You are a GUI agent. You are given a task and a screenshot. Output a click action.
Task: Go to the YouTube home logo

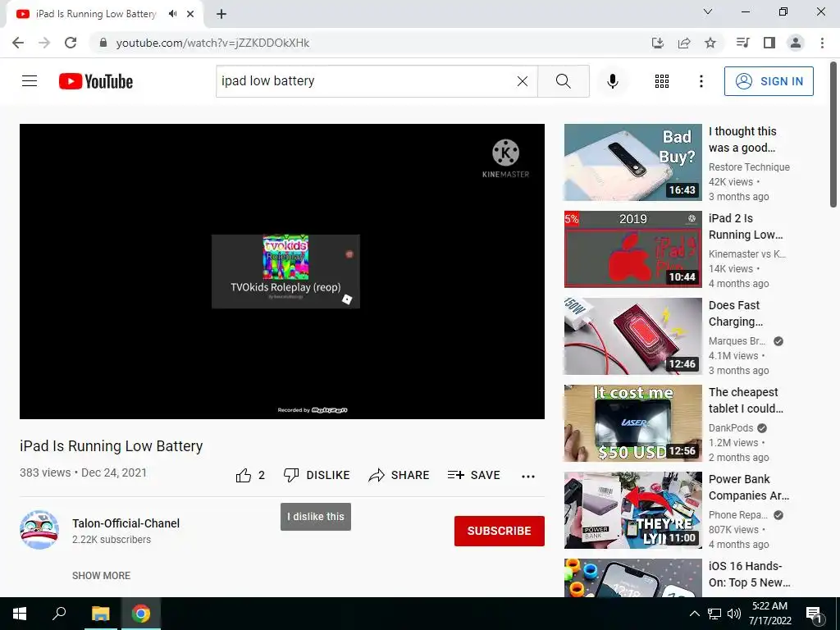(x=96, y=81)
